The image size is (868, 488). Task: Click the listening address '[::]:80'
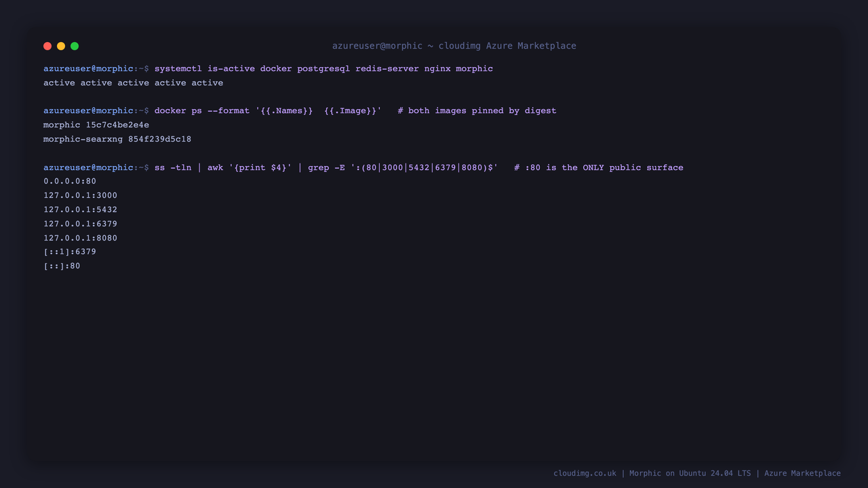point(62,266)
